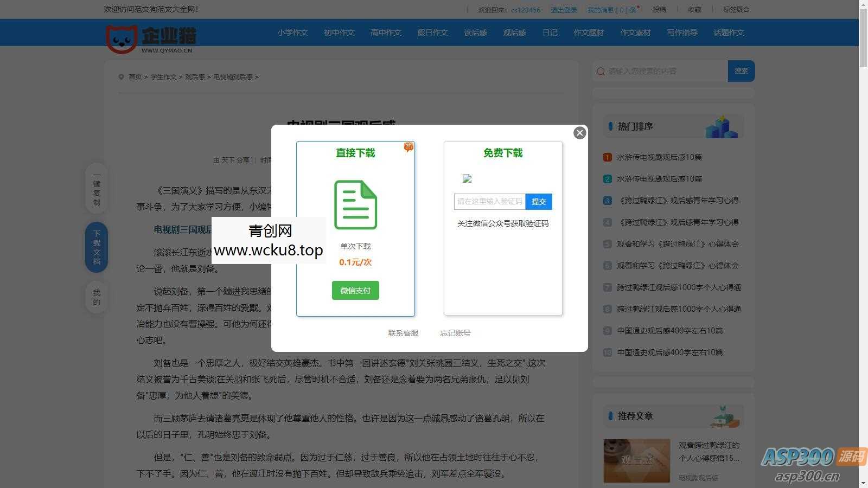This screenshot has width=868, height=488.
Task: Click the green document icon under 直接下载
Action: [x=355, y=205]
